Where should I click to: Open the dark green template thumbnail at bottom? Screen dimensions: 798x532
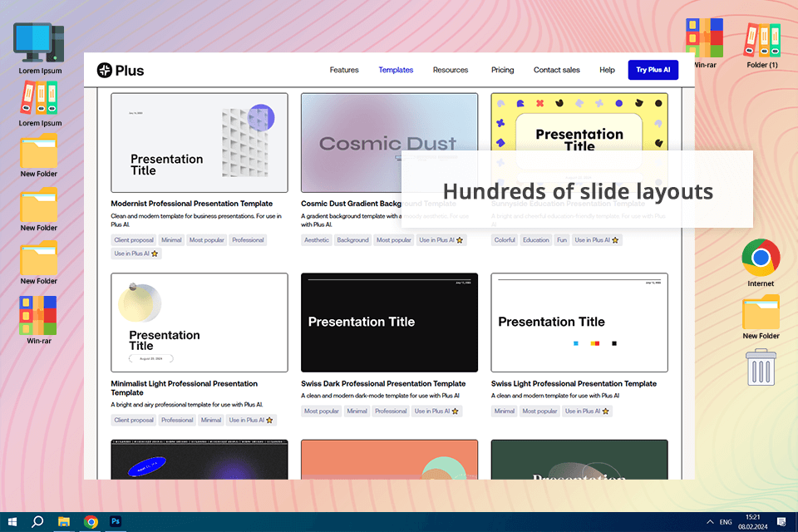[x=579, y=460]
